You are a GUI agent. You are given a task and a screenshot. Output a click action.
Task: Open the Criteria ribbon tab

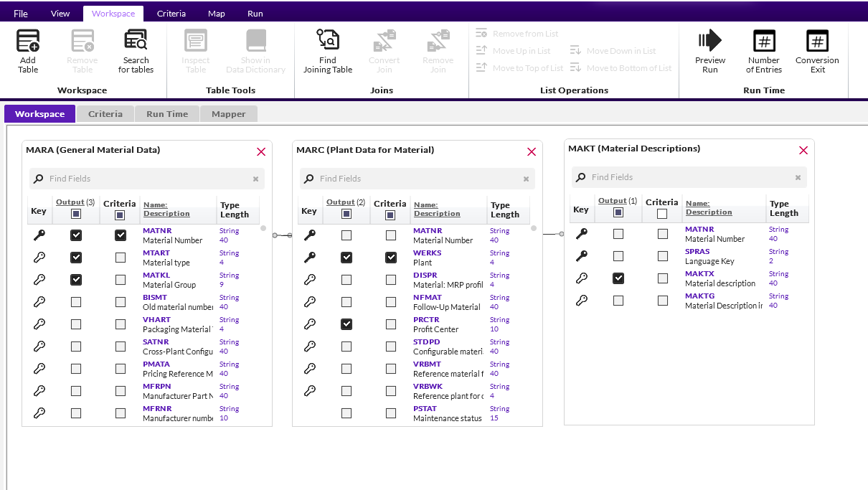(x=171, y=14)
